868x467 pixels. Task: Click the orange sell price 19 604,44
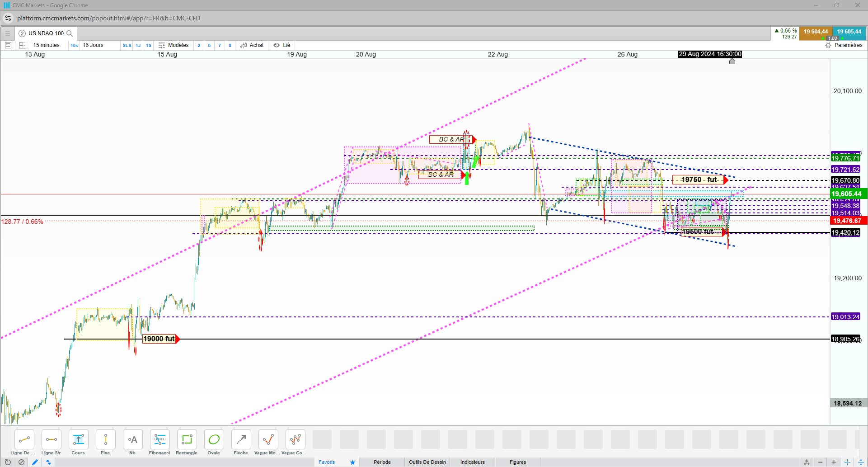pyautogui.click(x=816, y=32)
